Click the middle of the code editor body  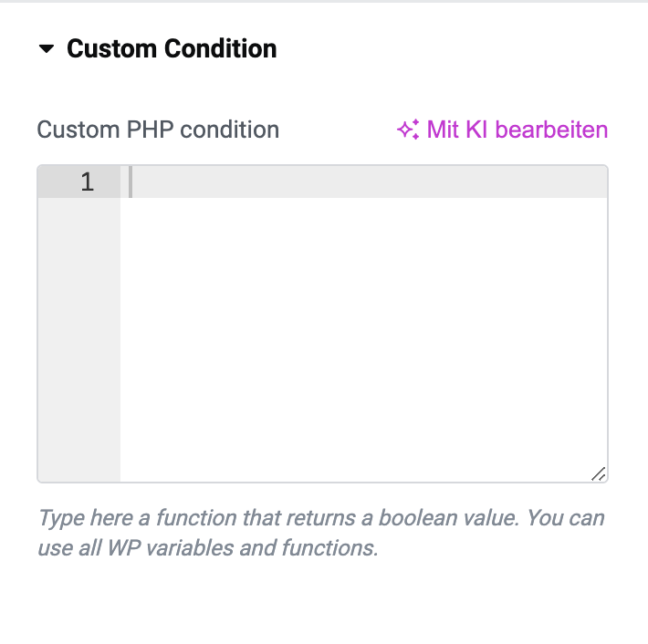pos(322,324)
